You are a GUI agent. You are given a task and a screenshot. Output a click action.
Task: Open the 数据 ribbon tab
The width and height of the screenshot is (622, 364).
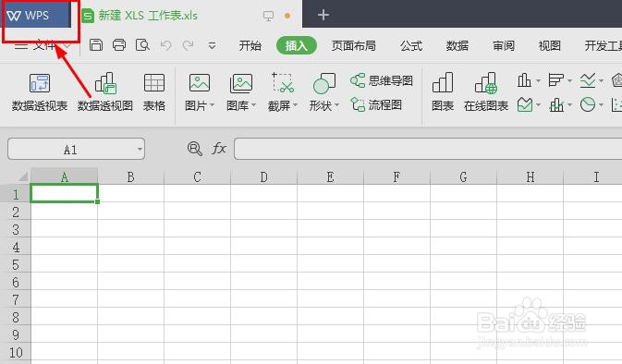pyautogui.click(x=457, y=46)
